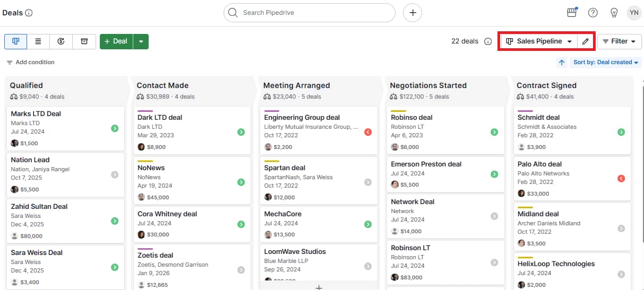The height and width of the screenshot is (290, 644).
Task: Click the grey activity icon on Spartan deal
Action: 368,182
